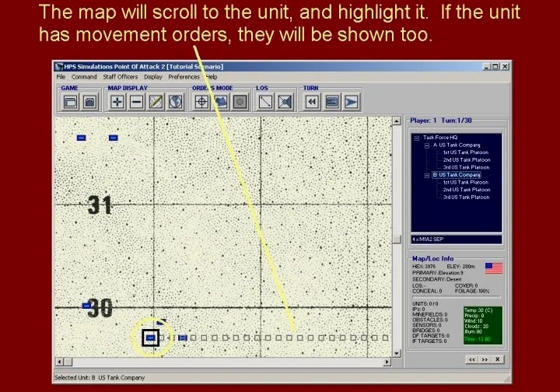The width and height of the screenshot is (560, 392).
Task: Click the map scroll up arrow
Action: coord(397,121)
